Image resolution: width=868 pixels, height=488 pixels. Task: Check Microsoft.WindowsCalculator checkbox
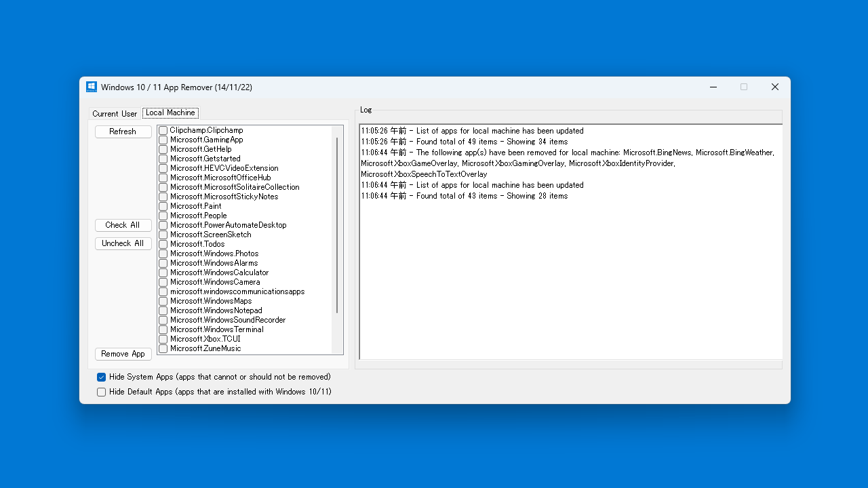(x=163, y=272)
